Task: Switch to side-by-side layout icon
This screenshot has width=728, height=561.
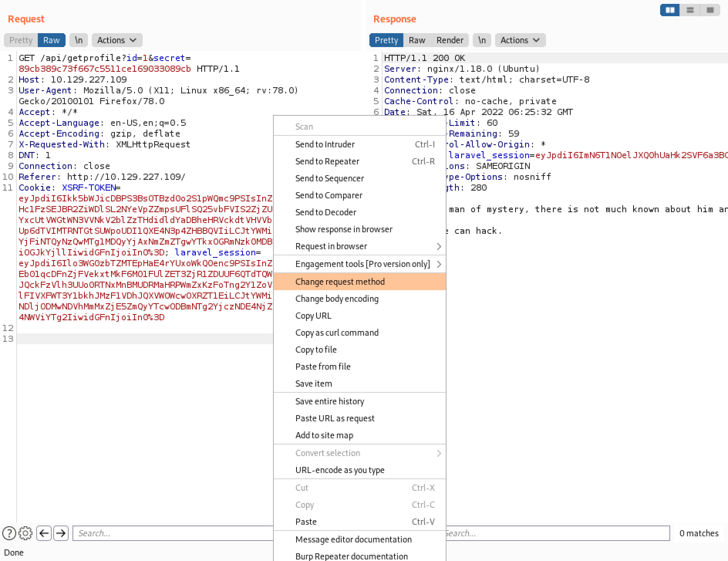Action: tap(670, 10)
